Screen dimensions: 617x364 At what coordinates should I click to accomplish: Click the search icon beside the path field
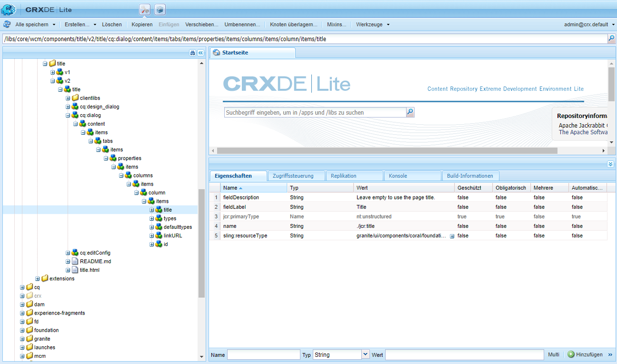tap(611, 39)
